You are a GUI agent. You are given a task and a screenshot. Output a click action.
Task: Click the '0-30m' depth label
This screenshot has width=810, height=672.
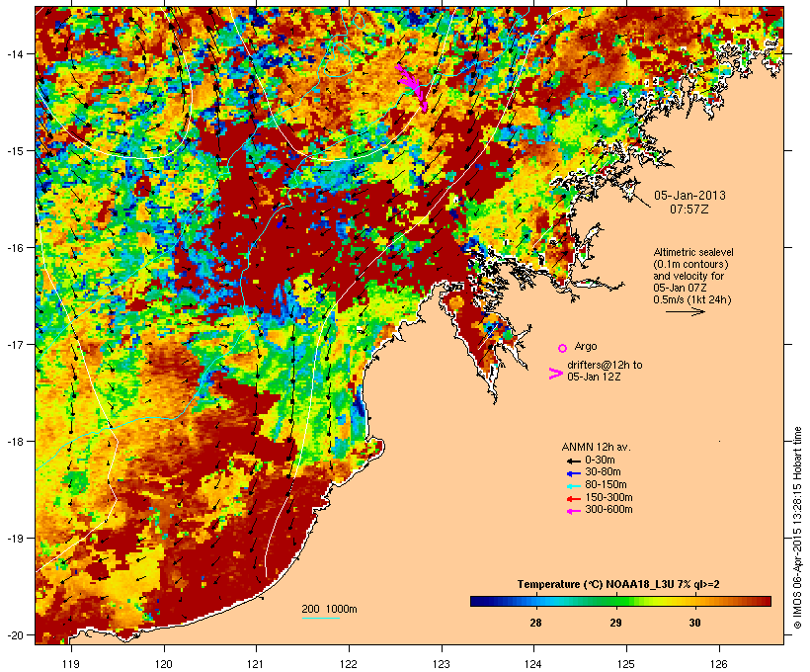pos(600,461)
